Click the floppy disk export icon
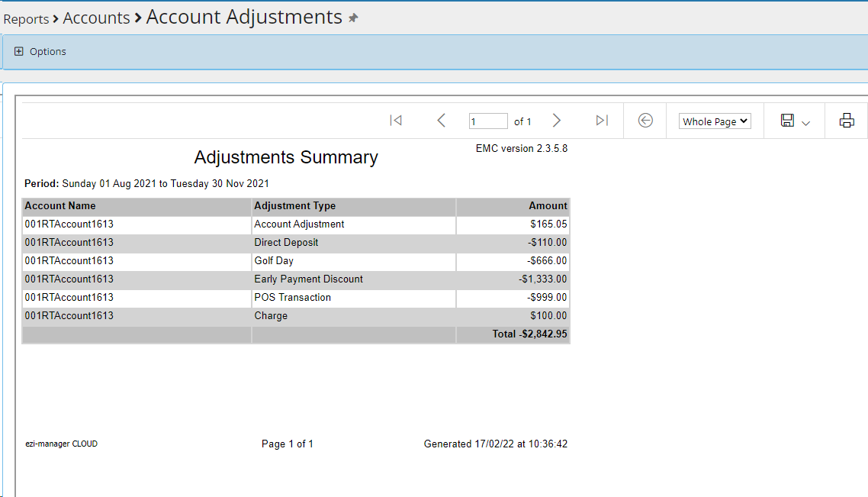Image resolution: width=868 pixels, height=497 pixels. pos(787,121)
